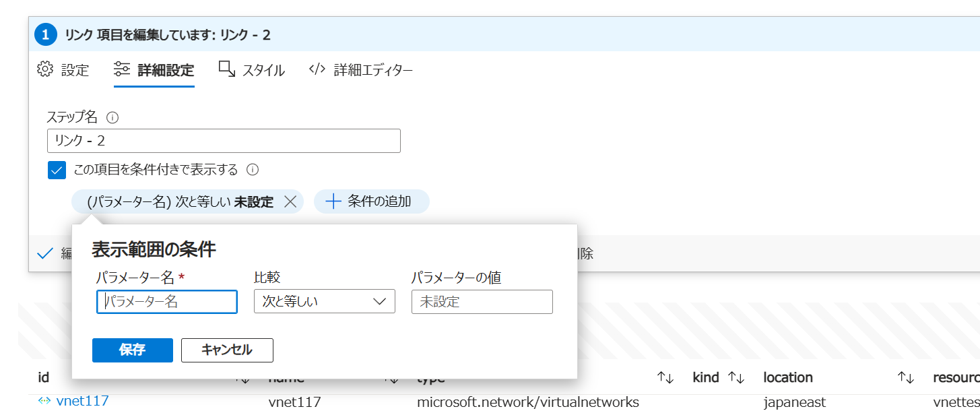Add a new condition with 条件の追加
The image size is (980, 413).
[371, 201]
